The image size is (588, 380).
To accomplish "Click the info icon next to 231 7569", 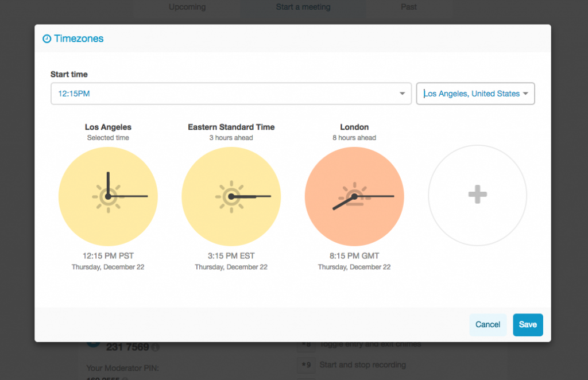I will tap(156, 347).
